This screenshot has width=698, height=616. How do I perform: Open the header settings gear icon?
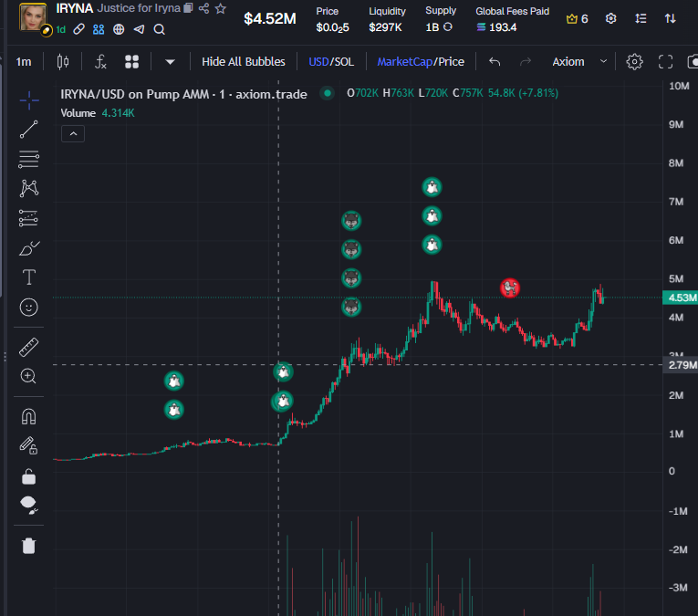[x=610, y=18]
